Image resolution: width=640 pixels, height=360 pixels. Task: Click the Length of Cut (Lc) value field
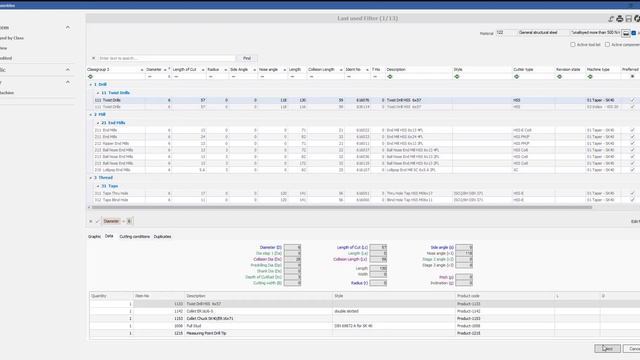point(378,247)
